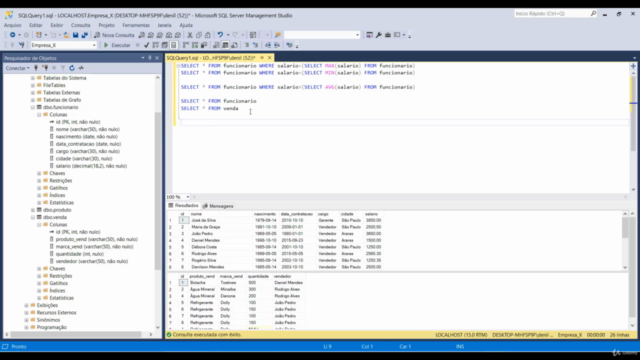The width and height of the screenshot is (640, 360).
Task: Open the Arquivo menu
Action: click(12, 25)
